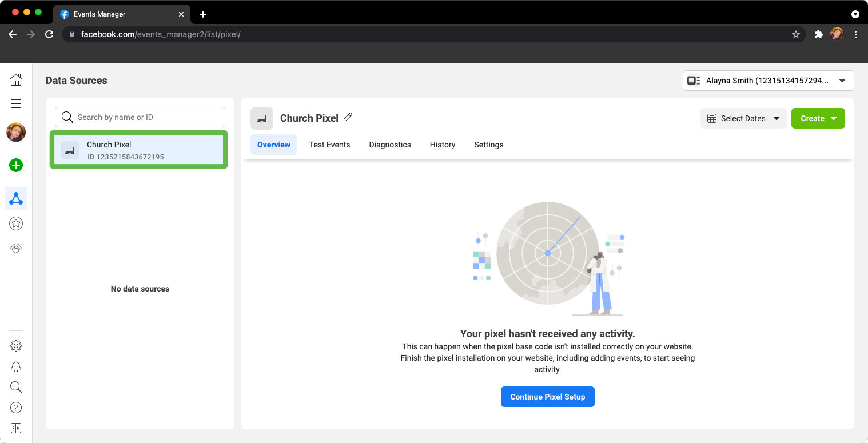Switch to the Settings tab

pyautogui.click(x=489, y=145)
